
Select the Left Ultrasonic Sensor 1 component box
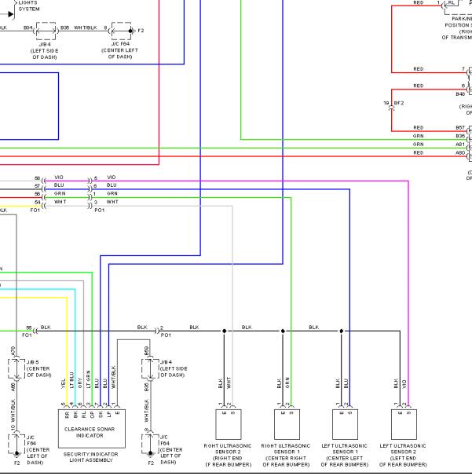(x=345, y=424)
